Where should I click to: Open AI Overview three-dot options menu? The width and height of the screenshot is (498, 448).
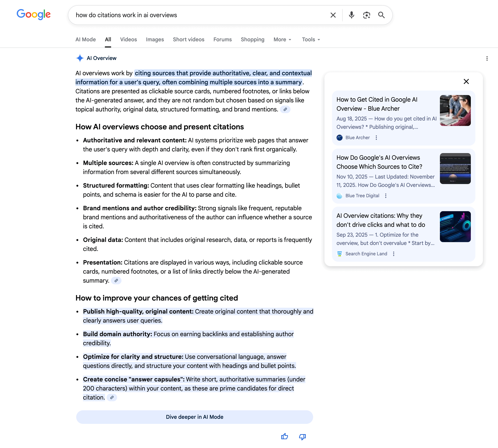pos(487,59)
